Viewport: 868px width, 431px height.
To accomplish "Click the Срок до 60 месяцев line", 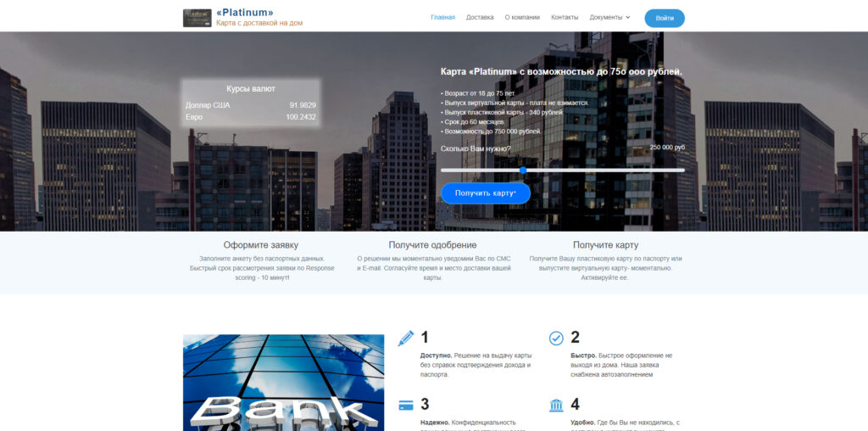I will tap(473, 122).
